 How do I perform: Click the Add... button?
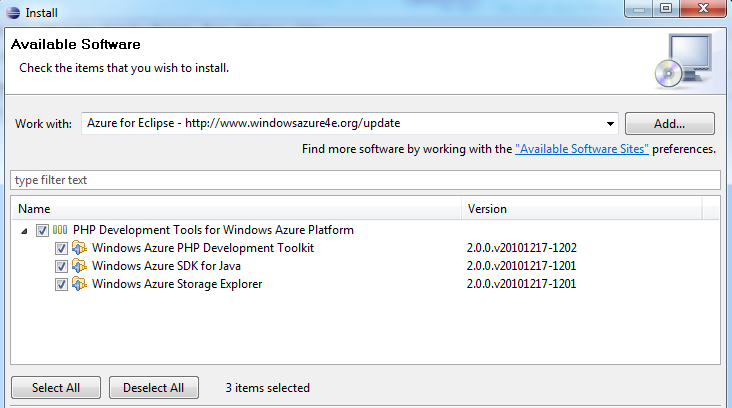[x=669, y=124]
